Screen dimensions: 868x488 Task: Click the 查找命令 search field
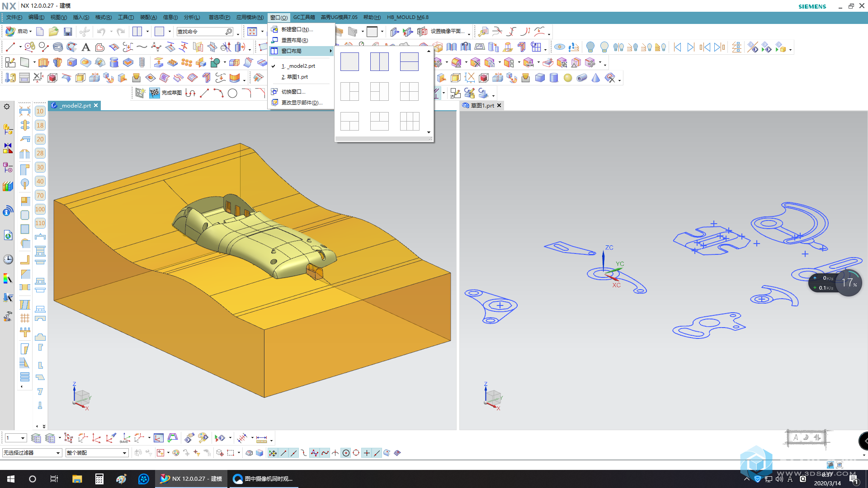pyautogui.click(x=204, y=32)
